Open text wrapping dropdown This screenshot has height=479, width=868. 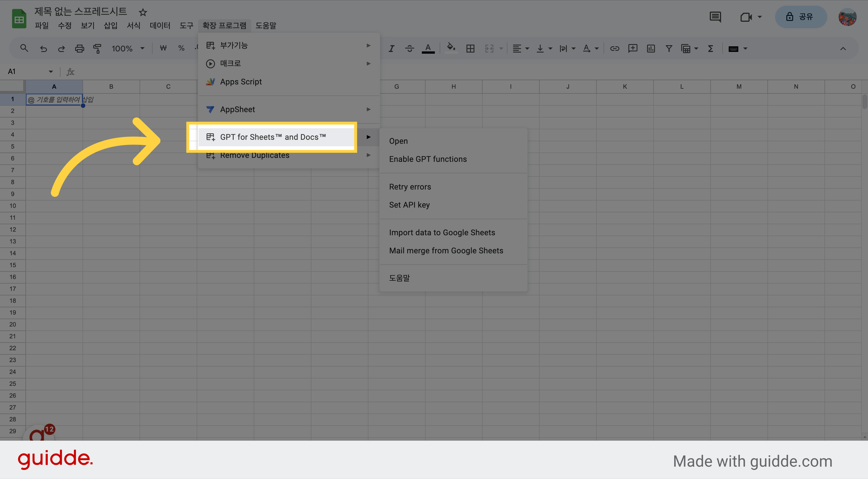tap(567, 49)
